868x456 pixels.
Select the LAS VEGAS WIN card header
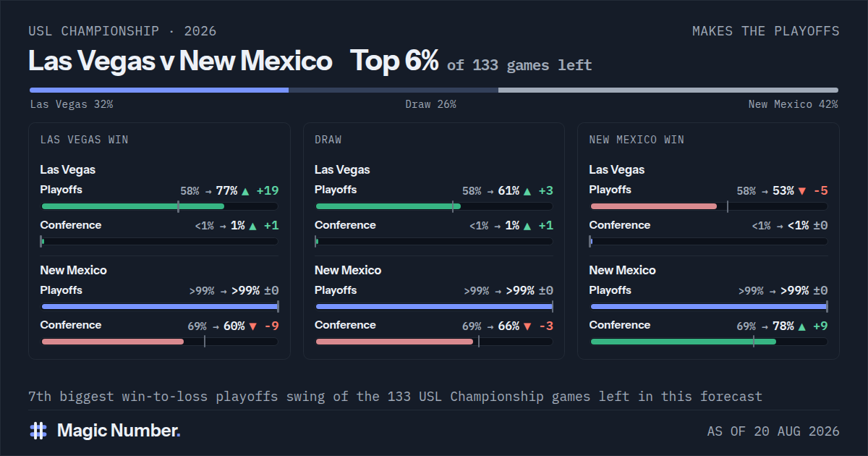tap(85, 140)
